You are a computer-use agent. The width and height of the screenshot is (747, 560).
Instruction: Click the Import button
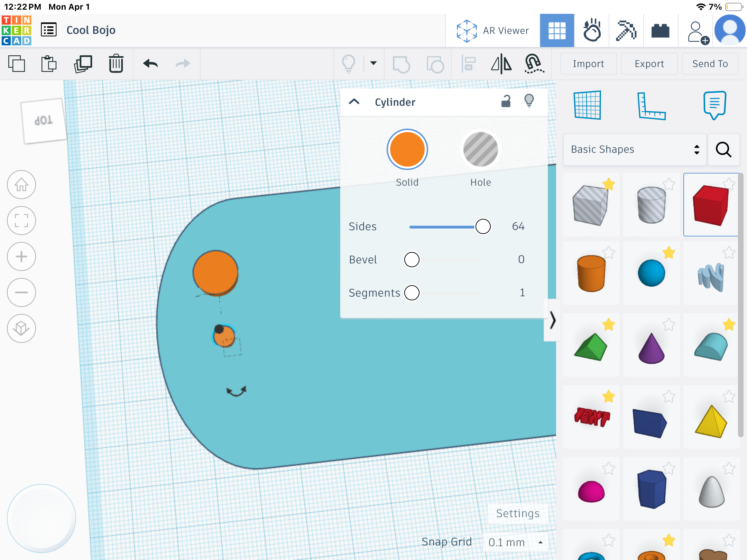pos(588,64)
